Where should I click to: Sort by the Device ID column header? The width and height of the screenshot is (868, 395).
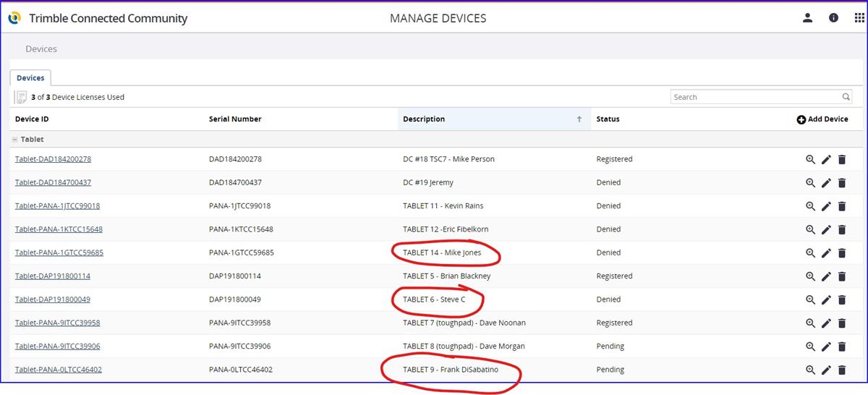[x=32, y=119]
